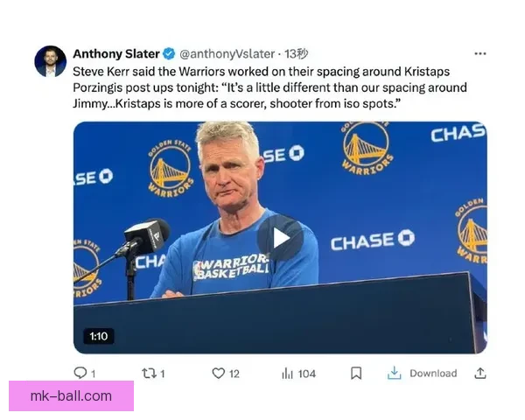Open the @anthonyVslater handle link
525x420 pixels.
[227, 53]
